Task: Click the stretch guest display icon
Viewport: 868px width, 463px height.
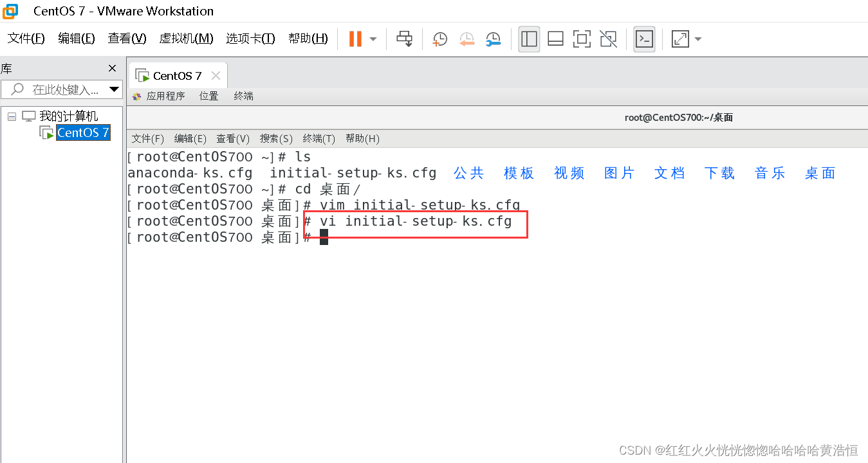Action: [x=680, y=39]
